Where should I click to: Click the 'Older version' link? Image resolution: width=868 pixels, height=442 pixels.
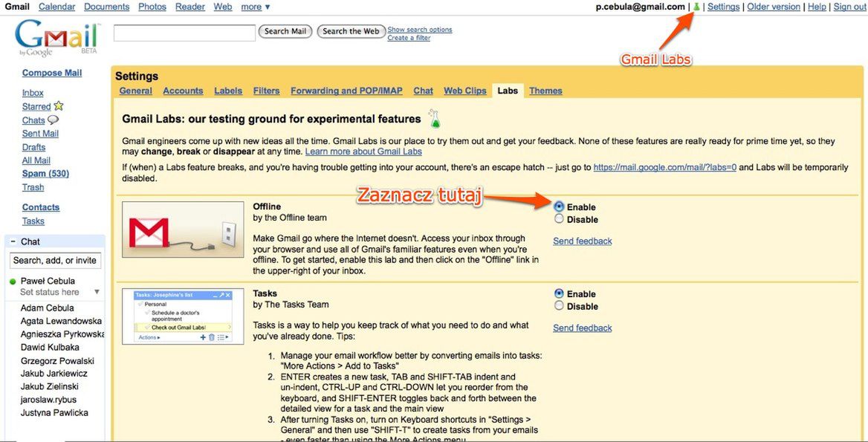pos(774,7)
